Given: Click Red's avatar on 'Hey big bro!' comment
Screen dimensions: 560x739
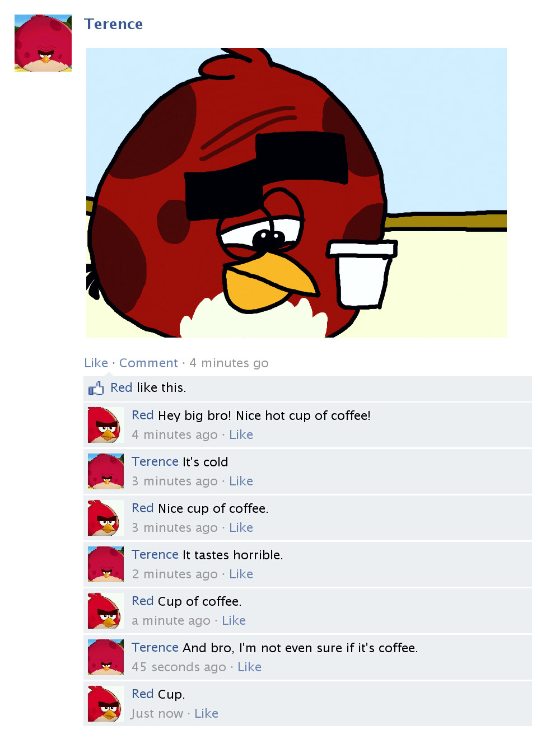Looking at the screenshot, I should click(x=106, y=425).
